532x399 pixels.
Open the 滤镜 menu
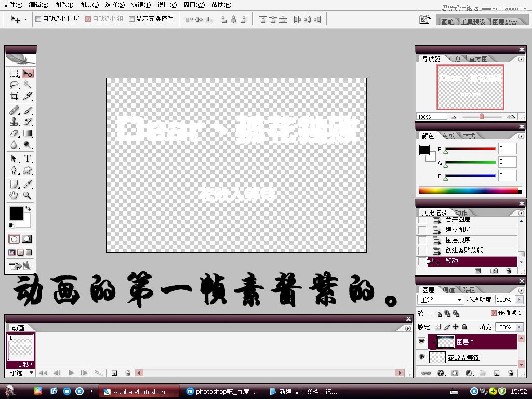(140, 5)
